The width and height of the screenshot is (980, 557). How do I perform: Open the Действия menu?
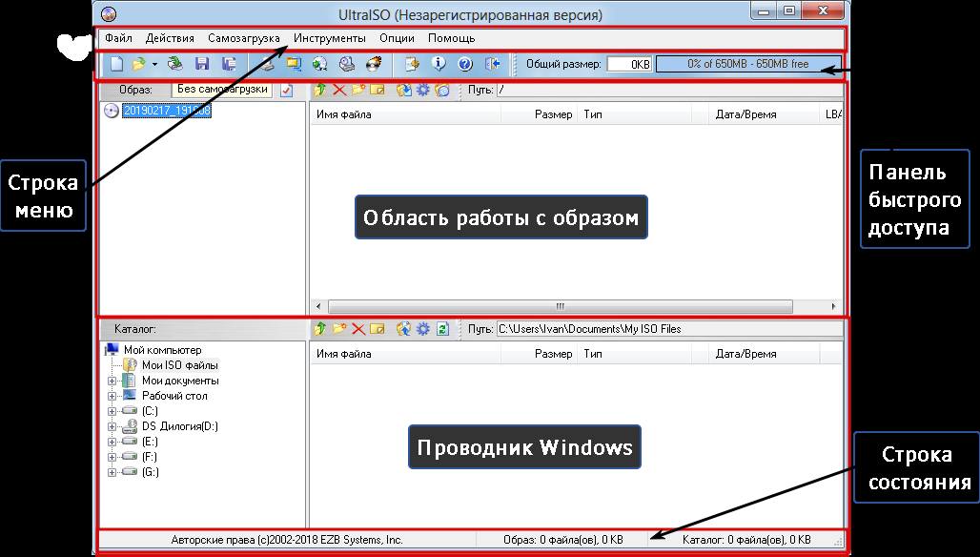pos(170,38)
